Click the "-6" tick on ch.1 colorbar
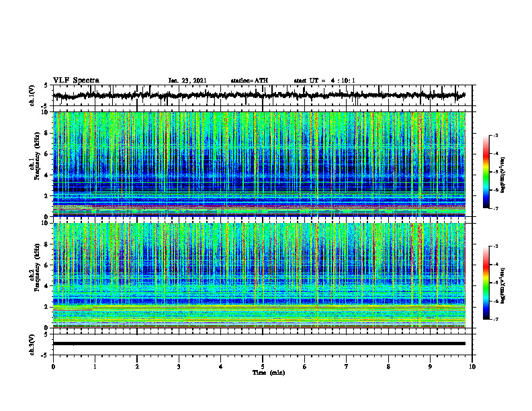The height and width of the screenshot is (411, 532). pos(496,190)
